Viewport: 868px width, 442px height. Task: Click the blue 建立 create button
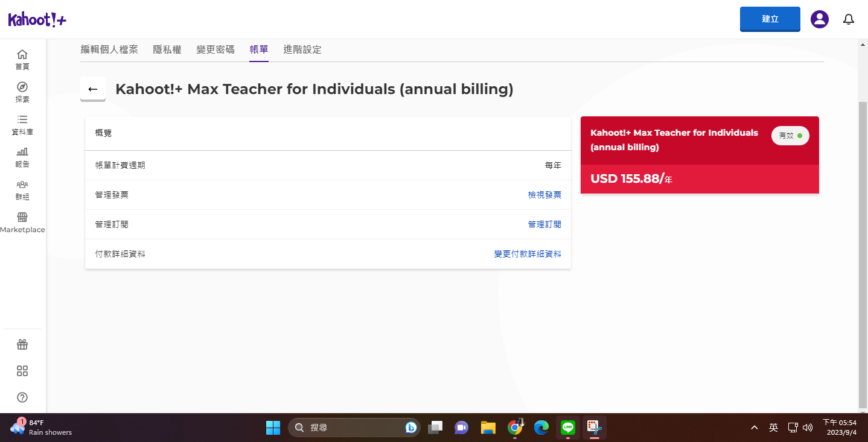770,19
